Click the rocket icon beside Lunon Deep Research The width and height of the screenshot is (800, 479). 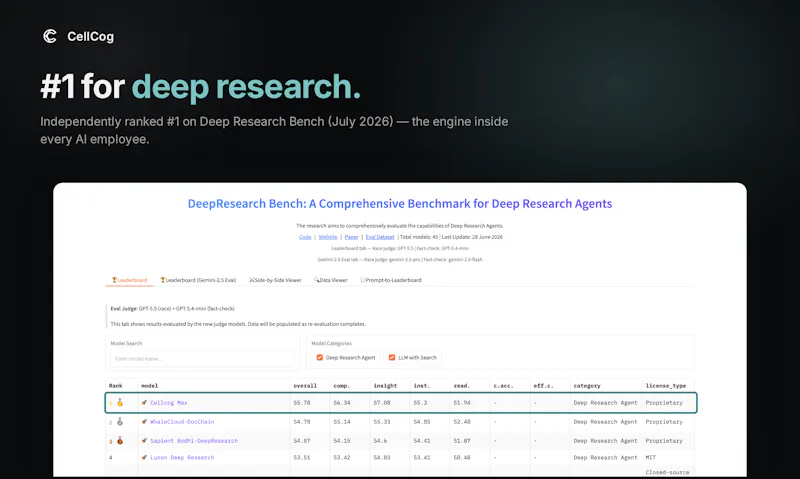coord(144,458)
